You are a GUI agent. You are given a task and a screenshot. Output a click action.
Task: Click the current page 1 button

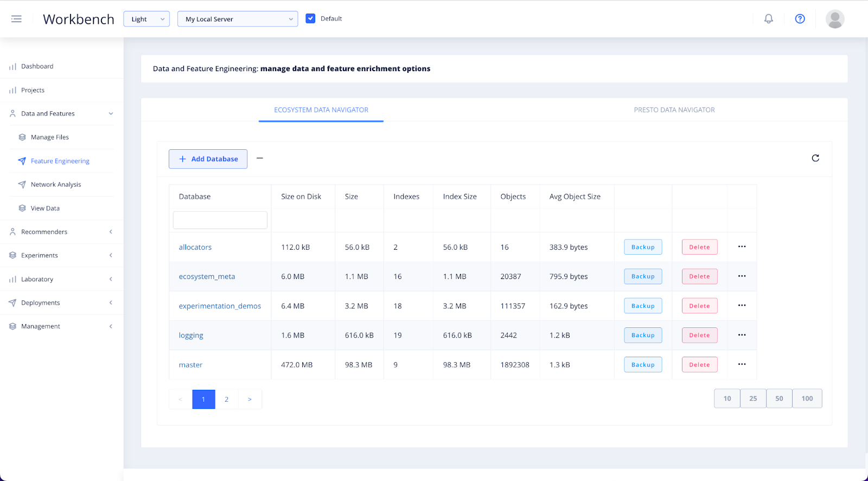point(203,400)
